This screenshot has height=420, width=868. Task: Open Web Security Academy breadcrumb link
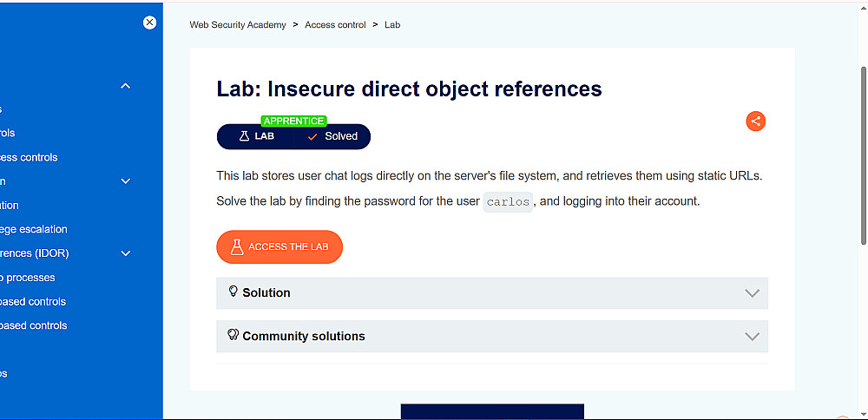point(238,25)
